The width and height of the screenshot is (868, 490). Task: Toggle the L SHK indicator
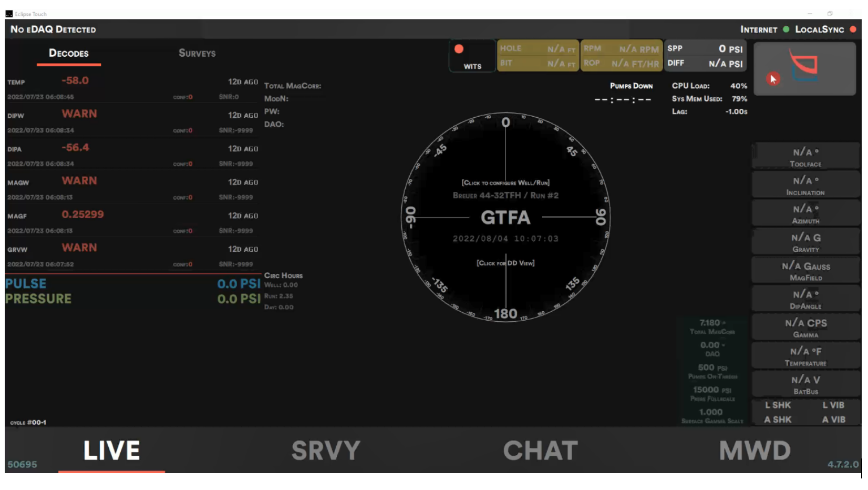778,405
